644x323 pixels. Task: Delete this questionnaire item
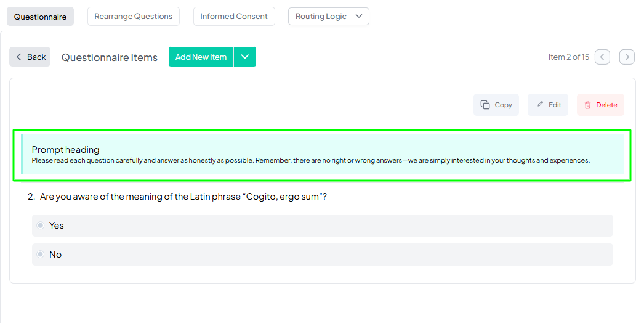[600, 105]
